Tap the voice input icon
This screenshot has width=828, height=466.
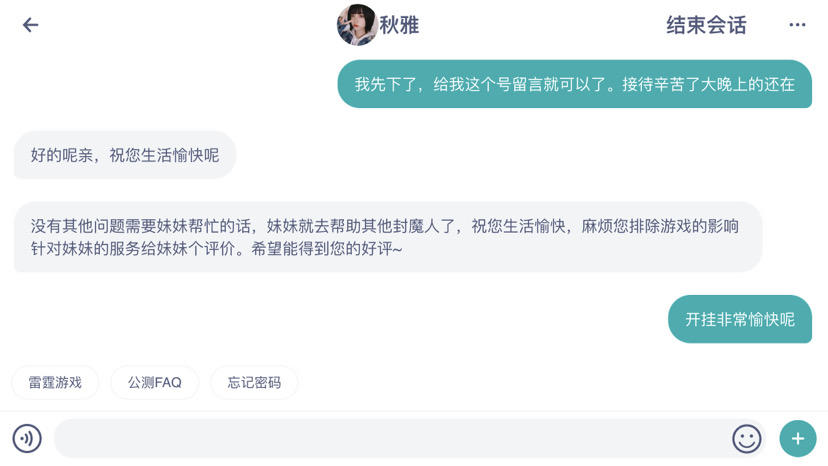pyautogui.click(x=27, y=438)
